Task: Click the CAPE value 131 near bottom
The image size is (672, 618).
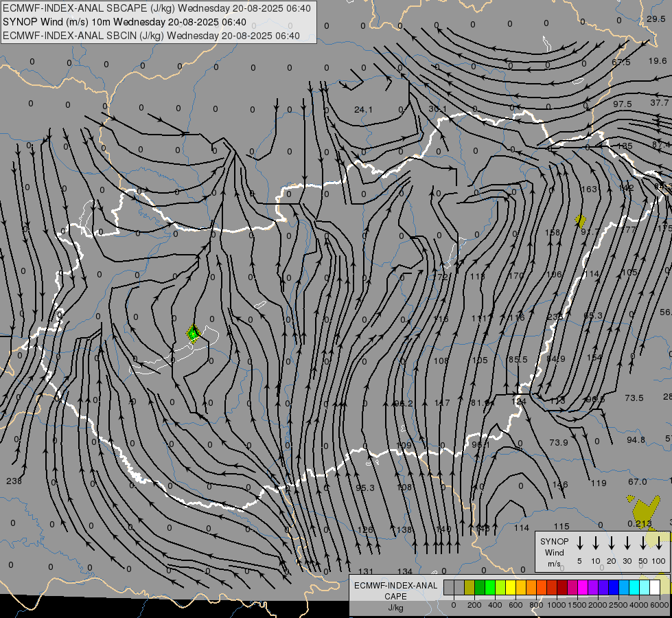Action: [366, 571]
